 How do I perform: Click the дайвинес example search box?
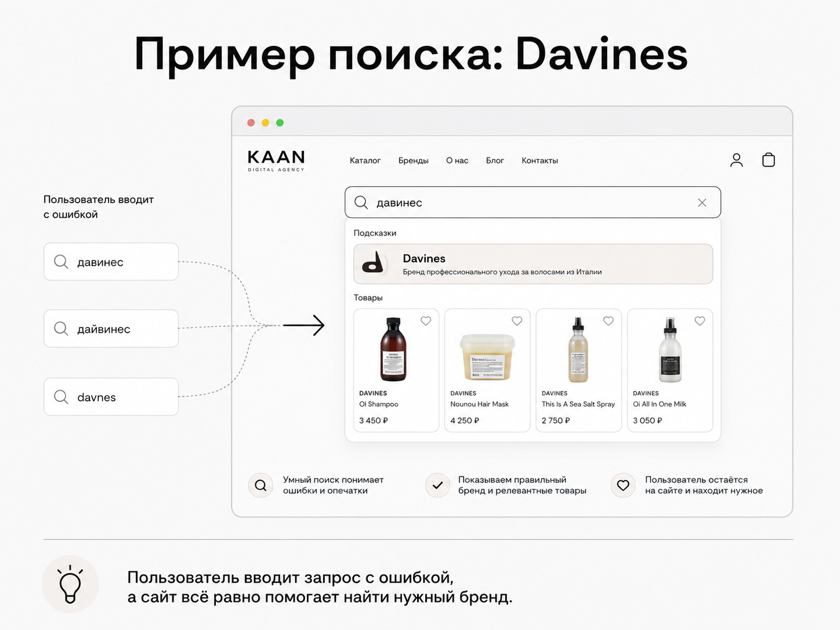[111, 328]
